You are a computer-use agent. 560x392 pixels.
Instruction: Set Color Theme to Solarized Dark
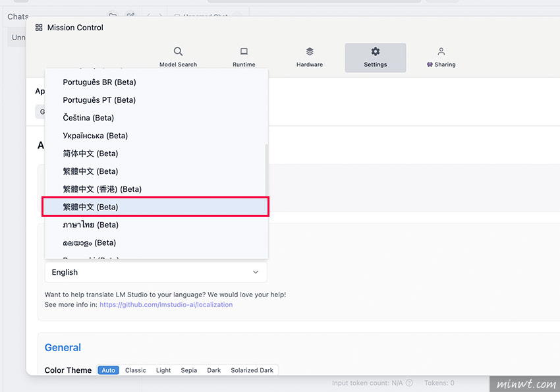tap(252, 370)
